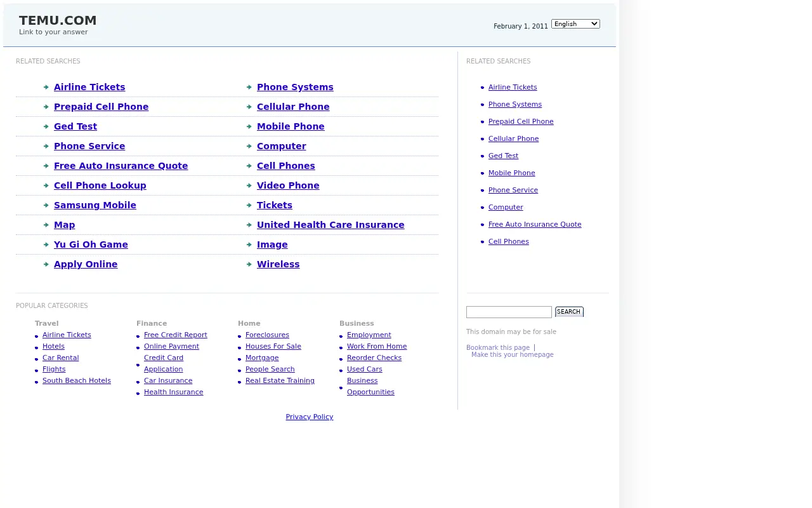This screenshot has width=812, height=508.
Task: Click the Hotels link under Travel
Action: (53, 346)
